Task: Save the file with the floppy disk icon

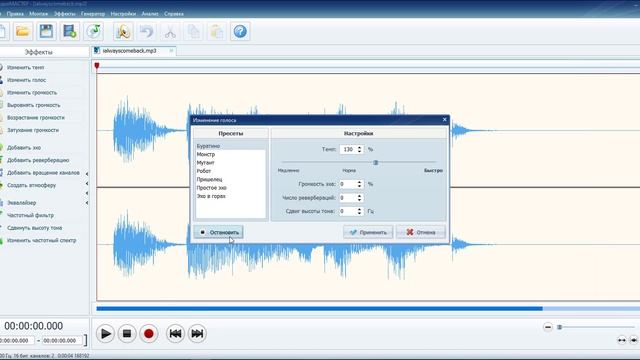Action: (x=46, y=31)
